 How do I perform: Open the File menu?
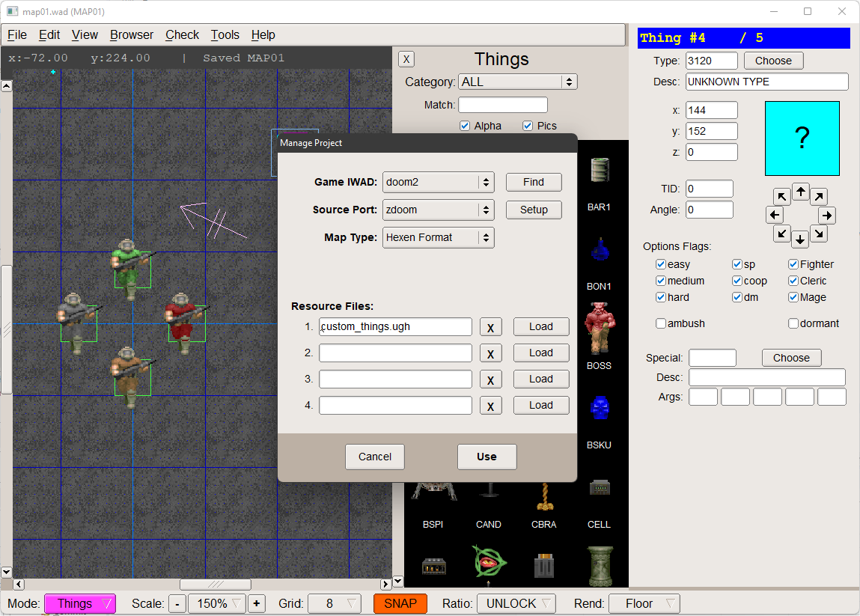[x=17, y=35]
